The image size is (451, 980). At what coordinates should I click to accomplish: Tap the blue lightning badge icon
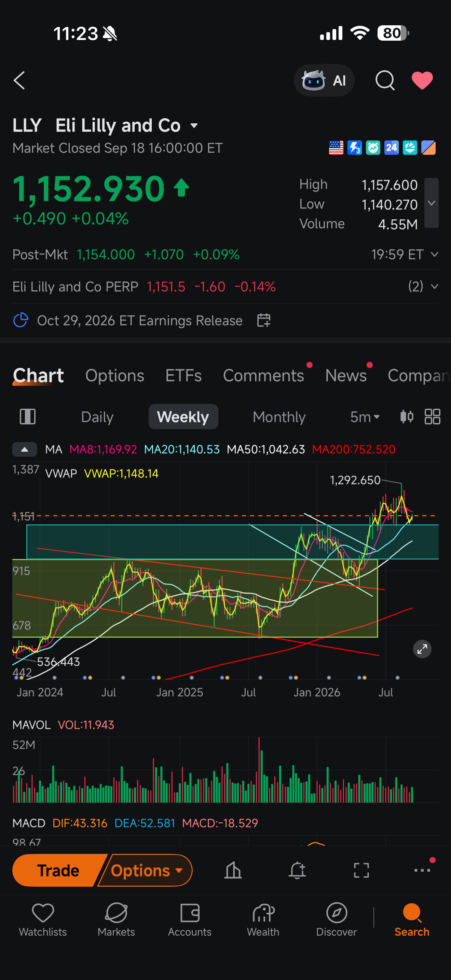click(x=354, y=148)
